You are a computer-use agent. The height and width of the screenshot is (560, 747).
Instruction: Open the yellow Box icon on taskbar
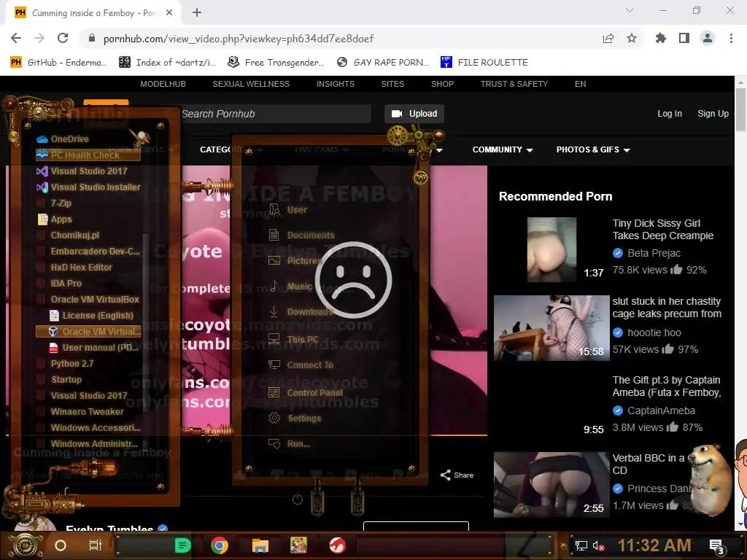coord(298,545)
